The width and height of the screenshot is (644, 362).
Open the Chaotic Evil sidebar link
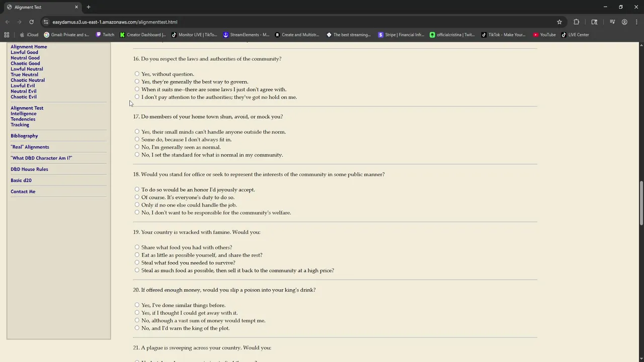pyautogui.click(x=24, y=97)
